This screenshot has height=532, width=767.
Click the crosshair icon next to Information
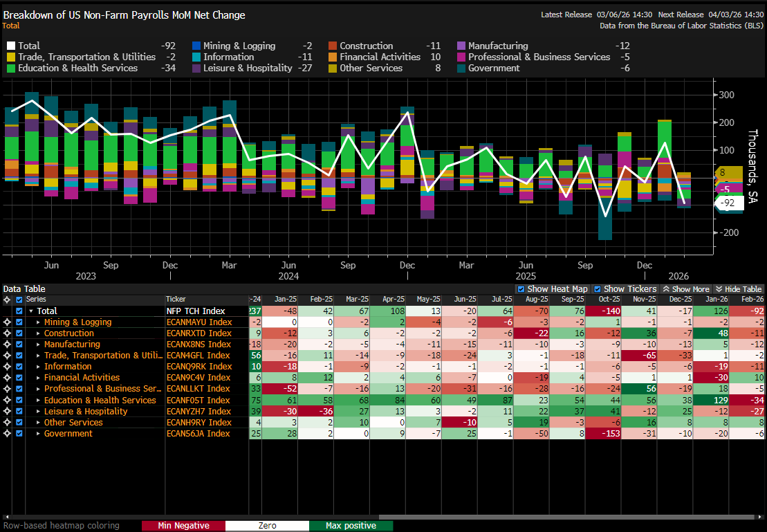coord(7,367)
